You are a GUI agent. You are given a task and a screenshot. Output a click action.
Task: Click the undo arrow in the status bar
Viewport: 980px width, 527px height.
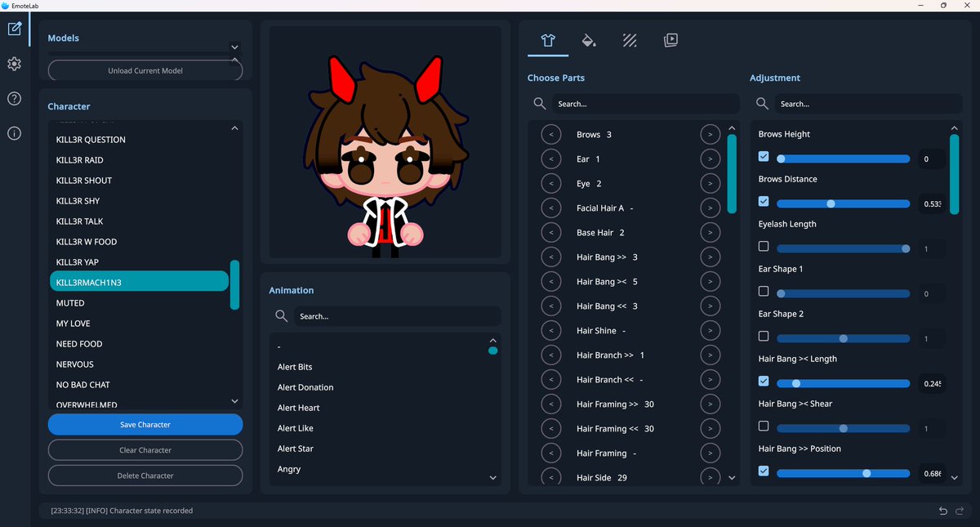(942, 510)
